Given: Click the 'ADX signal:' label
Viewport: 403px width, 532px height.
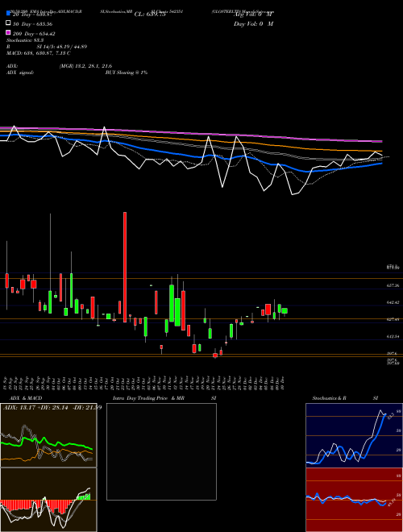Looking at the screenshot, I should [20, 73].
